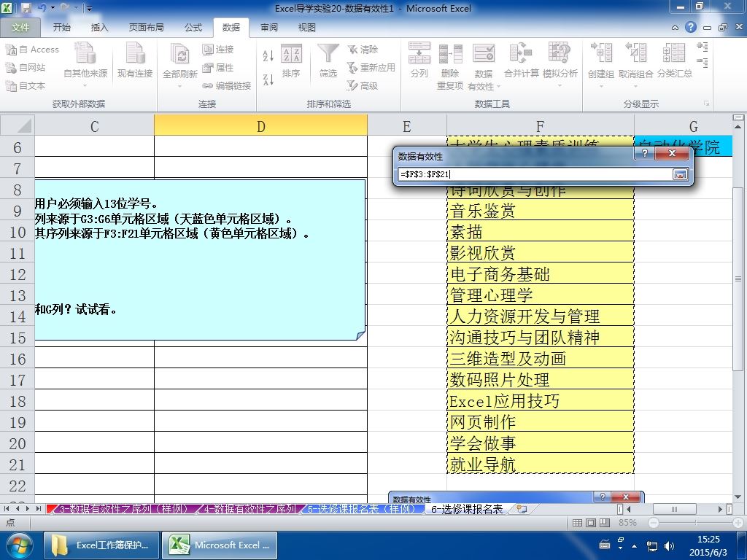Switch to the 插入 tab
The width and height of the screenshot is (747, 560).
[x=99, y=28]
